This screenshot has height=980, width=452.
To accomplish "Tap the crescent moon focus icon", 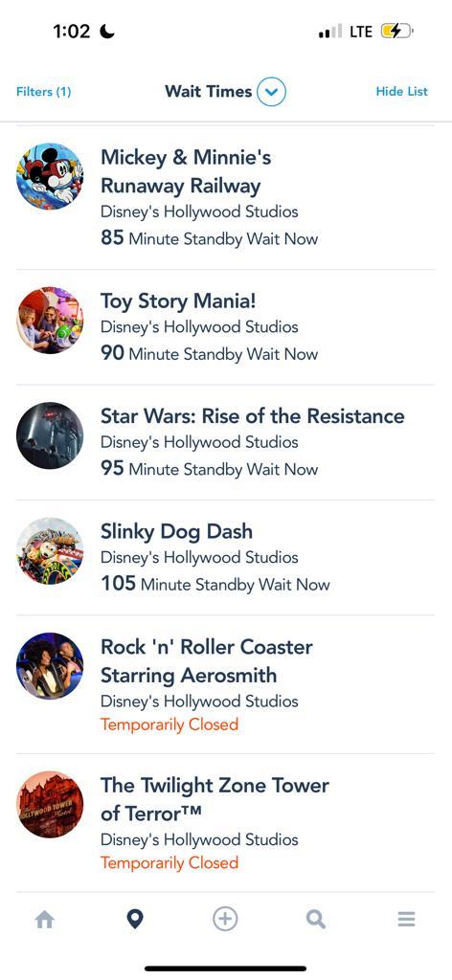I will click(x=107, y=32).
